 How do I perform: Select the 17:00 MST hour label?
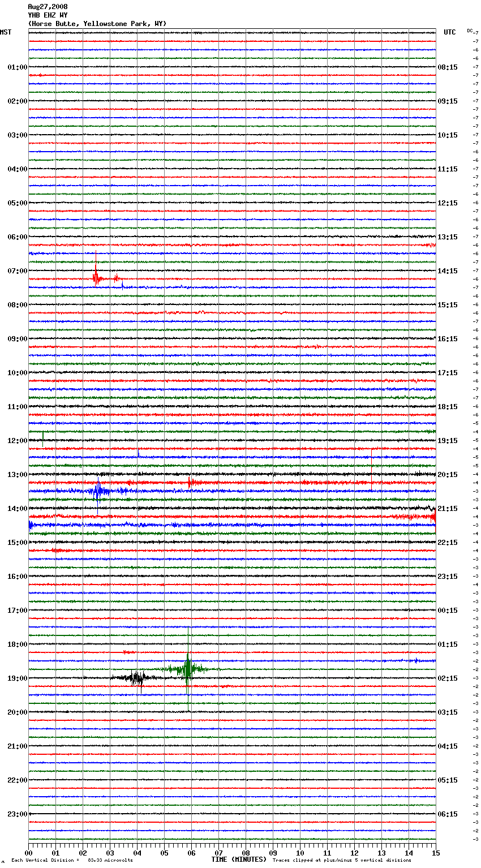(18, 611)
